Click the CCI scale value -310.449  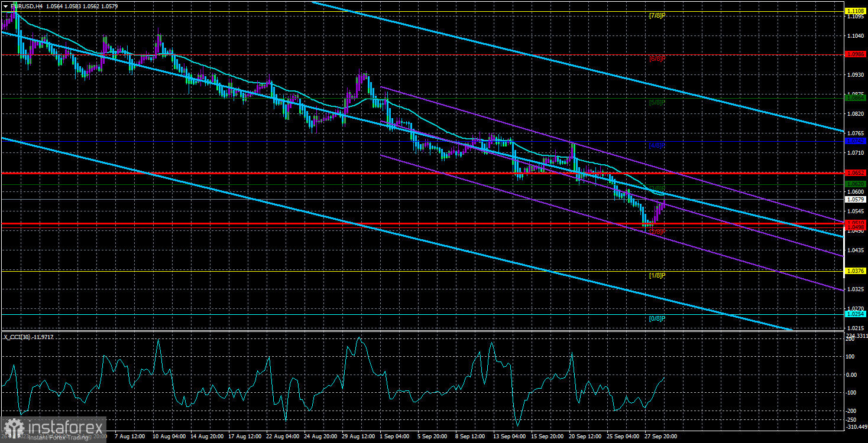(856, 426)
